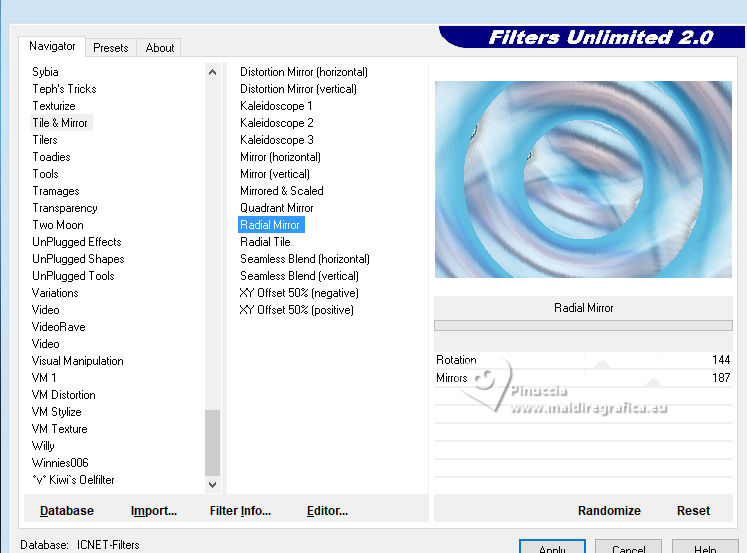Select Two Moon category

[x=58, y=225]
